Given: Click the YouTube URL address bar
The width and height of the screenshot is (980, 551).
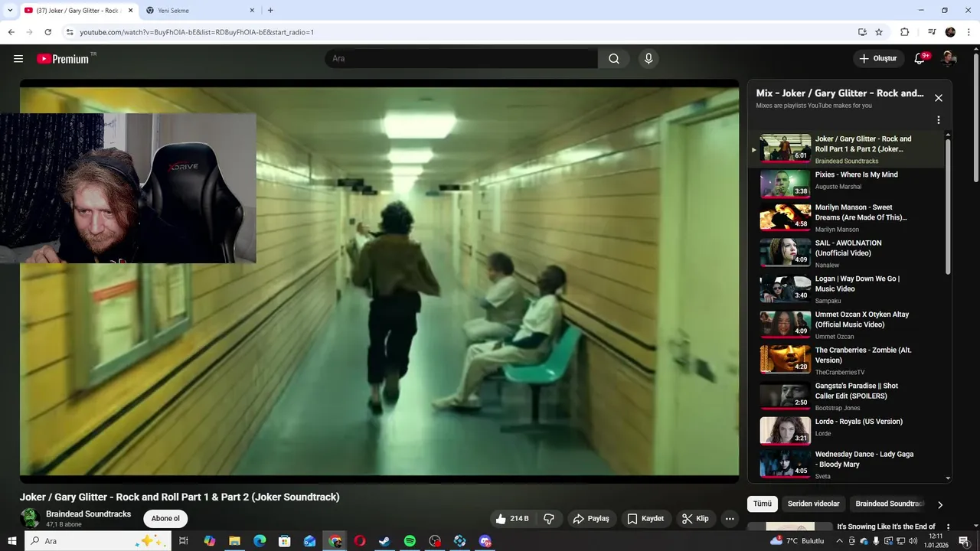Looking at the screenshot, I should click(459, 32).
